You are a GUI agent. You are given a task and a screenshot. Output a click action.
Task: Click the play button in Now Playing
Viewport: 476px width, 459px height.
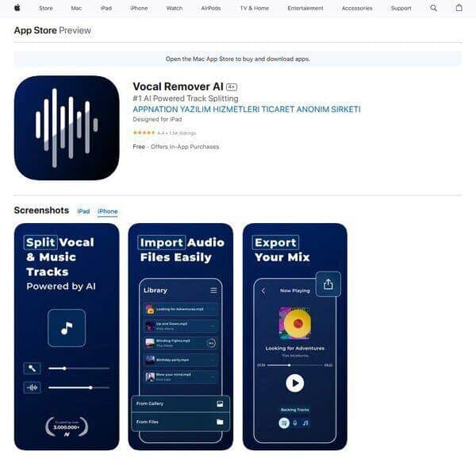(x=295, y=383)
